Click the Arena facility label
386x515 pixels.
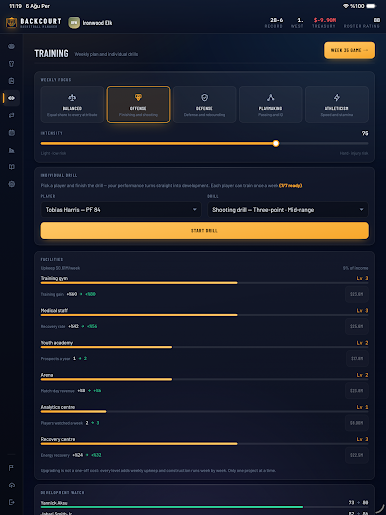point(47,375)
